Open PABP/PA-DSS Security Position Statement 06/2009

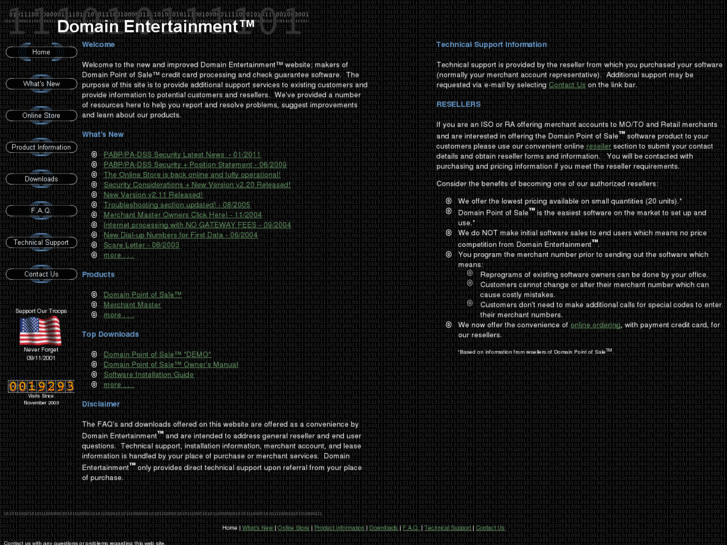pyautogui.click(x=195, y=165)
